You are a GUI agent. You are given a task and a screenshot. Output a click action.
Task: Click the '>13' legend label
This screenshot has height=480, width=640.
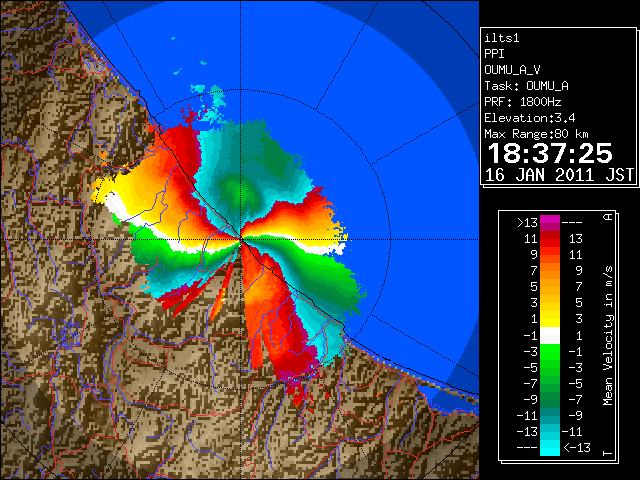[x=527, y=223]
